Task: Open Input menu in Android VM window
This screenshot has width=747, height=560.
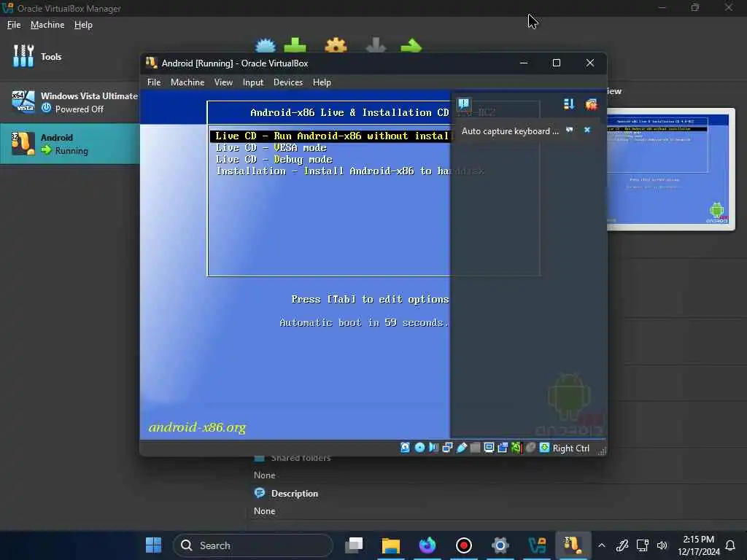Action: (253, 82)
